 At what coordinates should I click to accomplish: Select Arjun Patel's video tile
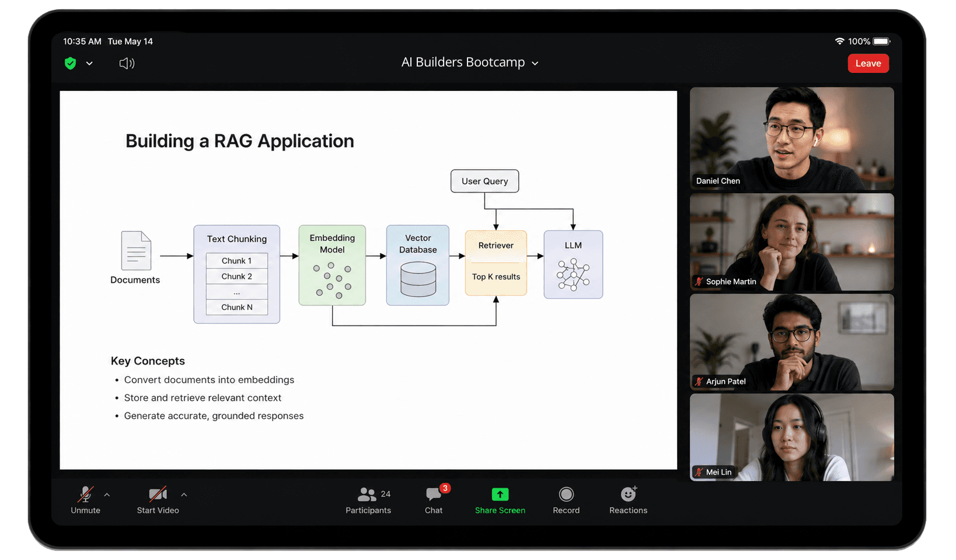coord(791,342)
